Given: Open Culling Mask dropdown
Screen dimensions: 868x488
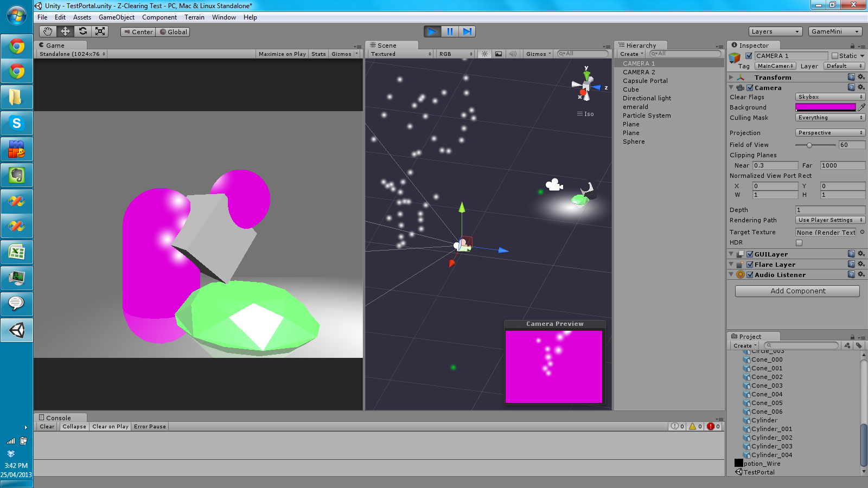Looking at the screenshot, I should coord(830,117).
